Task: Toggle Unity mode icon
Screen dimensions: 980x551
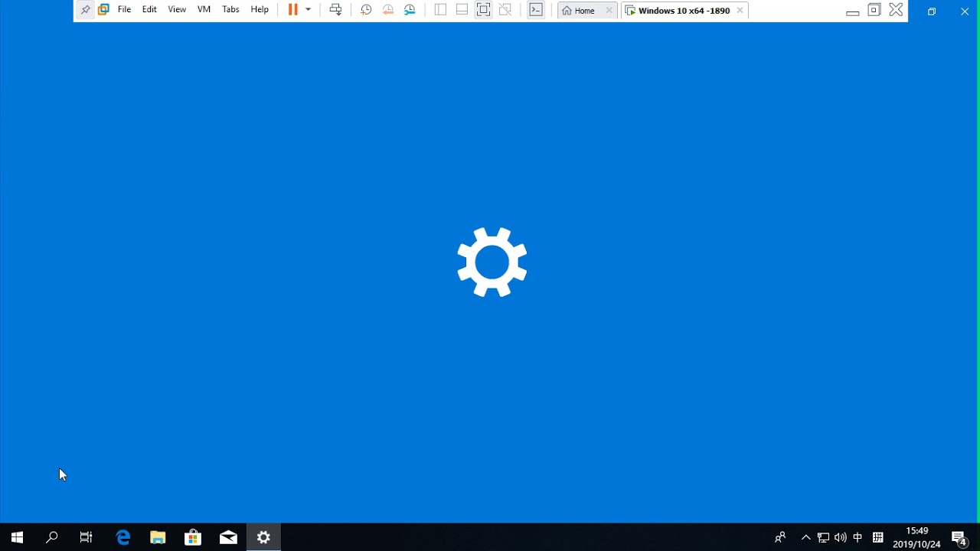Action: point(505,10)
